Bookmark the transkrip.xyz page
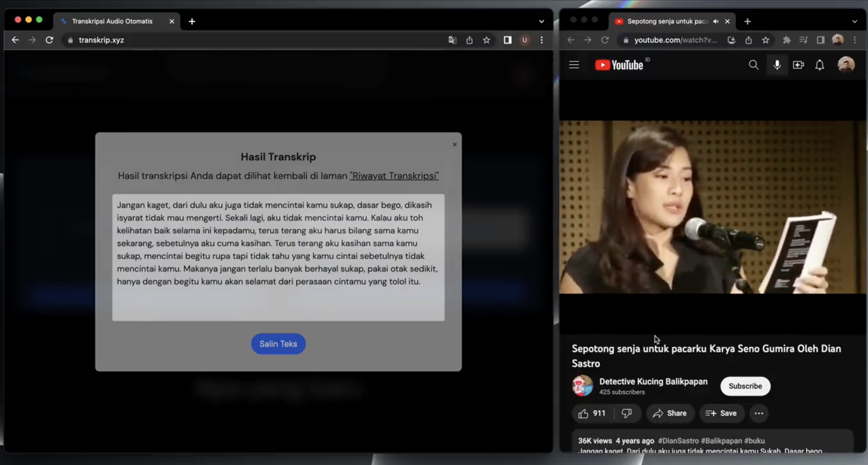 [486, 40]
